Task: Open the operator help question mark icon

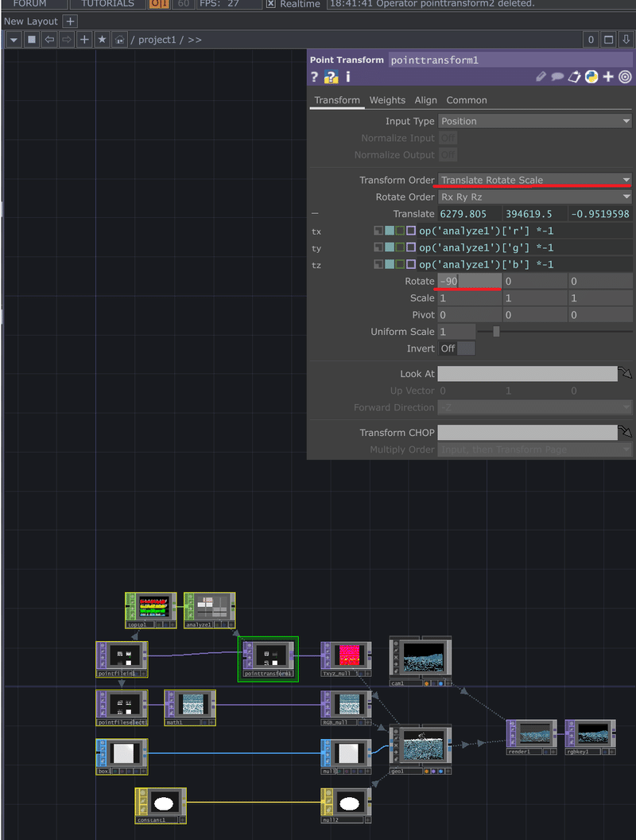Action: tap(314, 77)
